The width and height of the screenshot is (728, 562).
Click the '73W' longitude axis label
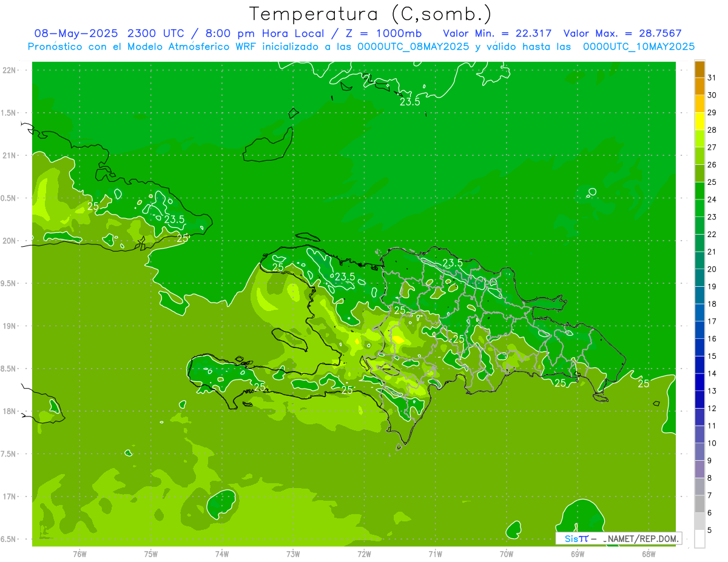pos(293,554)
